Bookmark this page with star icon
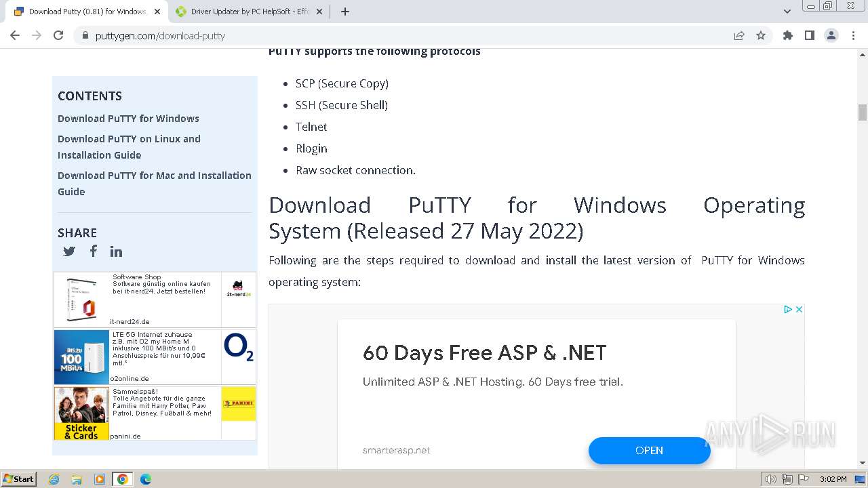Viewport: 868px width, 488px height. (761, 36)
